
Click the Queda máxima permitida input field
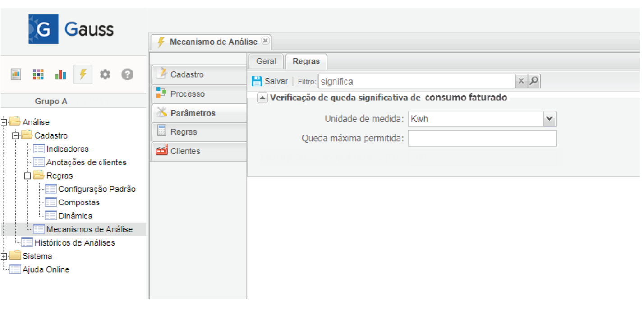[x=482, y=139]
